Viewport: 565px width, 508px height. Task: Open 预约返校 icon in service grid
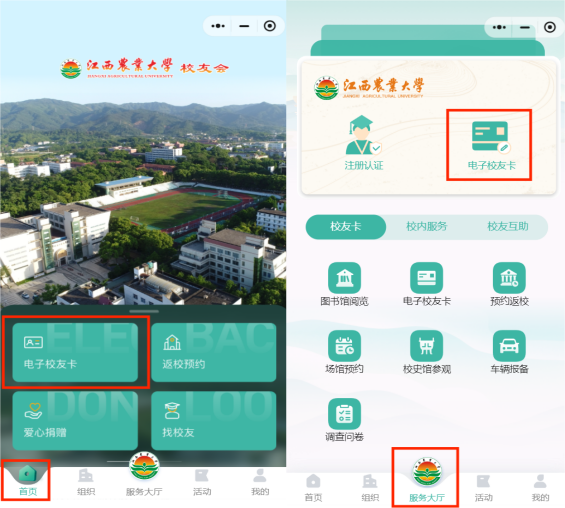pos(509,278)
